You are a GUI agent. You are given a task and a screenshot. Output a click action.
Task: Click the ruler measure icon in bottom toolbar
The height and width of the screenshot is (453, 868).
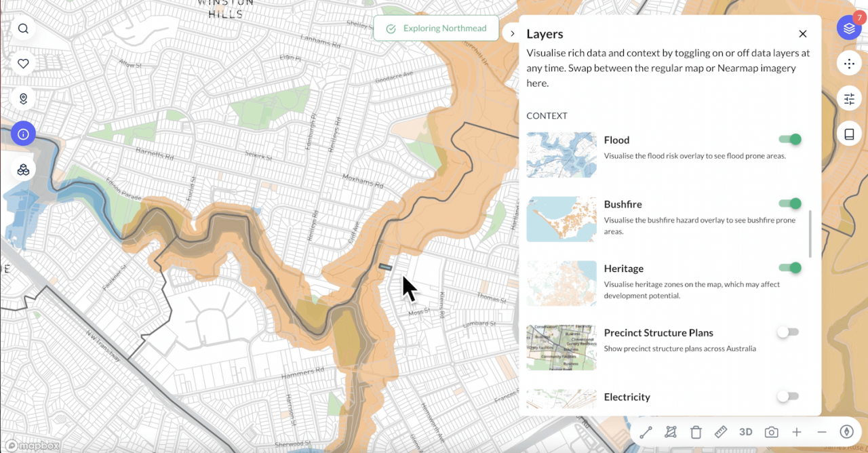tap(720, 432)
